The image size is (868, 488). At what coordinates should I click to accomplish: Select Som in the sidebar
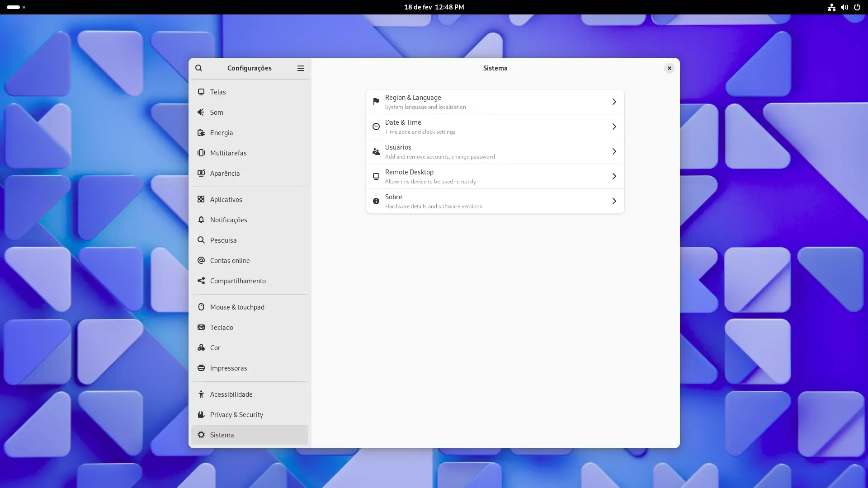pos(250,113)
